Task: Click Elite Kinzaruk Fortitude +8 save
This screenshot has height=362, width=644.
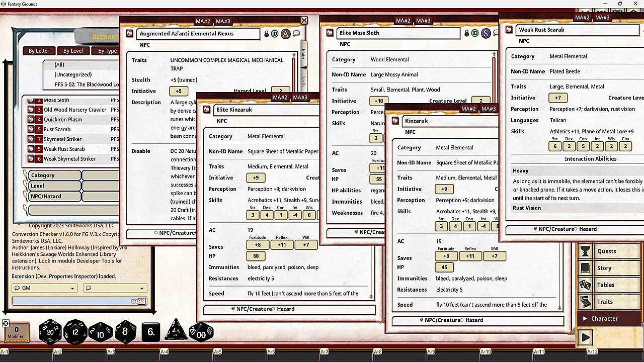Action: coord(258,245)
